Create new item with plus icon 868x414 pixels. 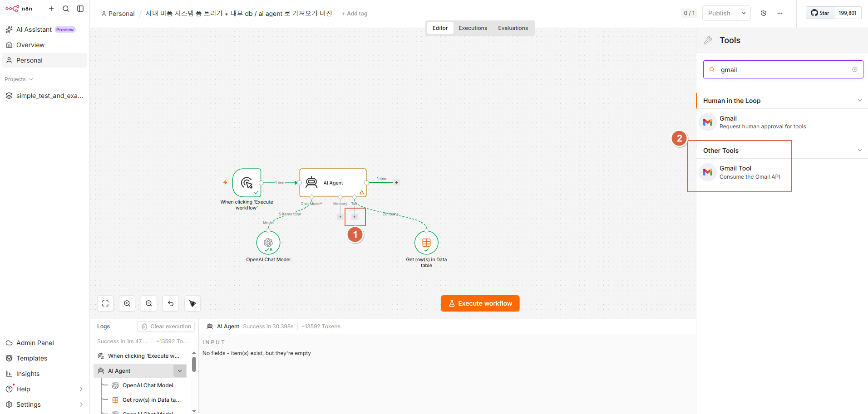(x=51, y=9)
